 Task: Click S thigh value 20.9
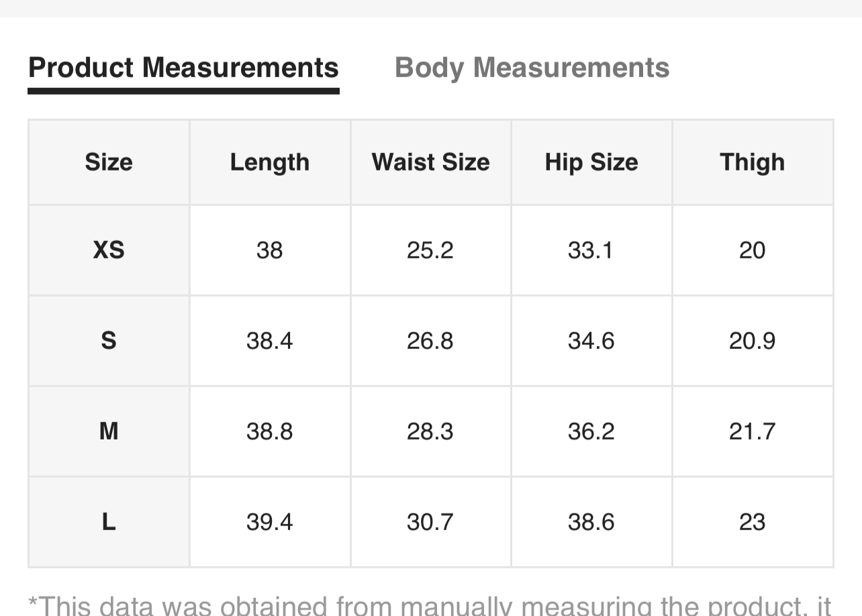pos(752,341)
